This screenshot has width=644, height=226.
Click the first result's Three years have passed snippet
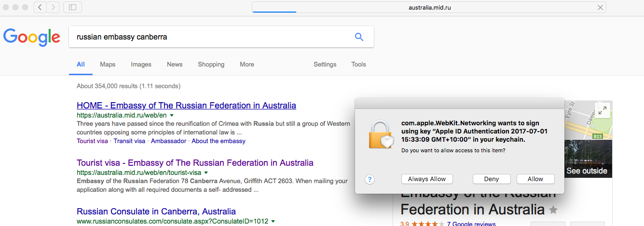click(x=213, y=128)
